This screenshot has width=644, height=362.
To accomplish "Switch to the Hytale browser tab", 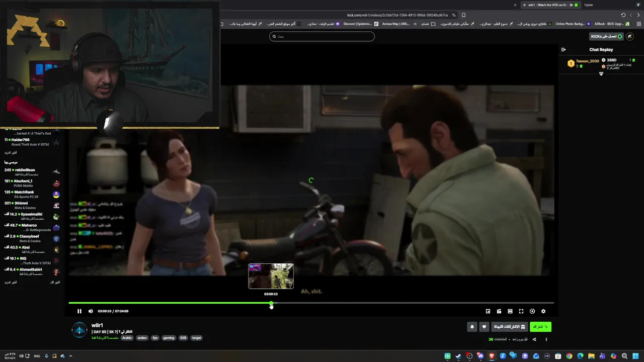I will [x=589, y=5].
